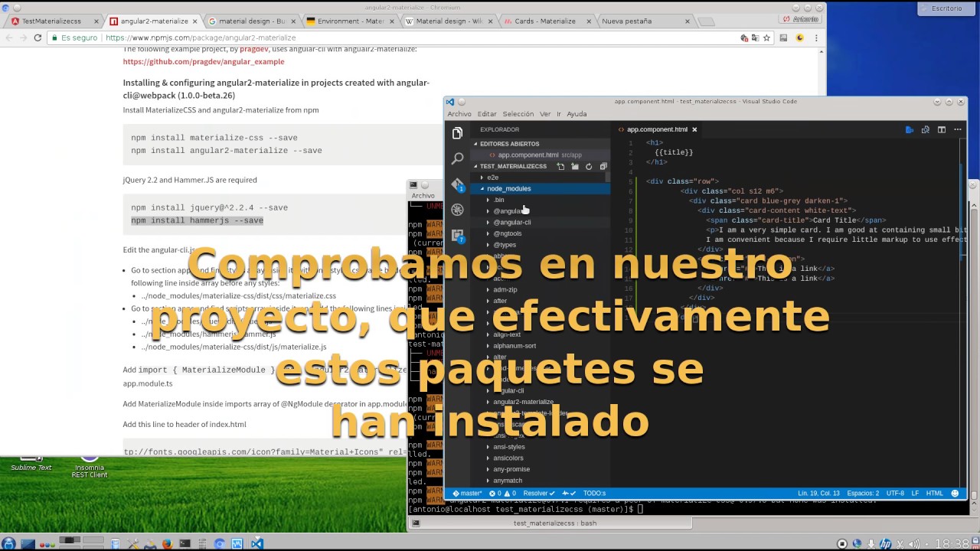980x551 pixels.
Task: Collapse all folders in the explorer
Action: 603,166
